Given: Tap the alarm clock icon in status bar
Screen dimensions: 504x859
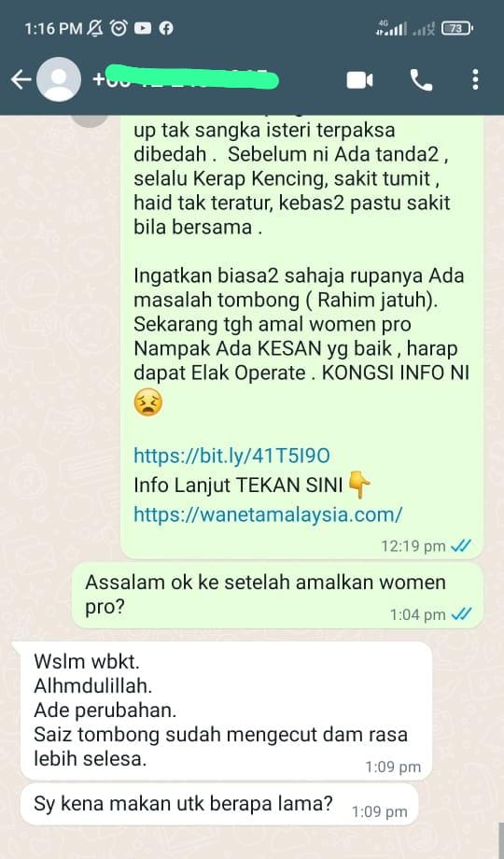Looking at the screenshot, I should 119,28.
